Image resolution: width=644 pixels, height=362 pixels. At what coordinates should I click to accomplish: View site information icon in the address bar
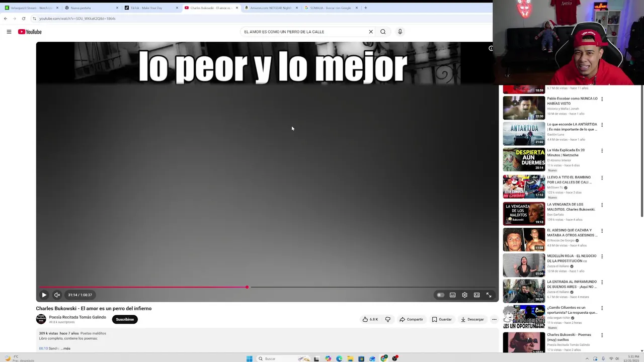click(x=34, y=19)
